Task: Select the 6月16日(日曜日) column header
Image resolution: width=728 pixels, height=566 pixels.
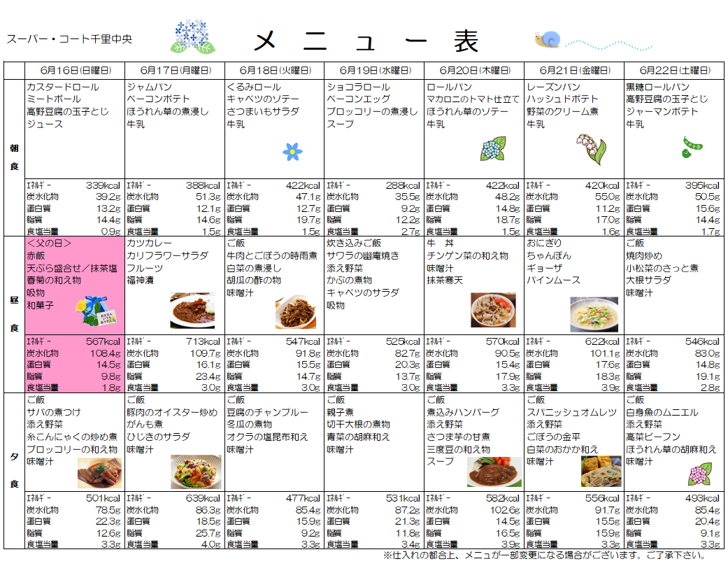Action: (x=75, y=71)
